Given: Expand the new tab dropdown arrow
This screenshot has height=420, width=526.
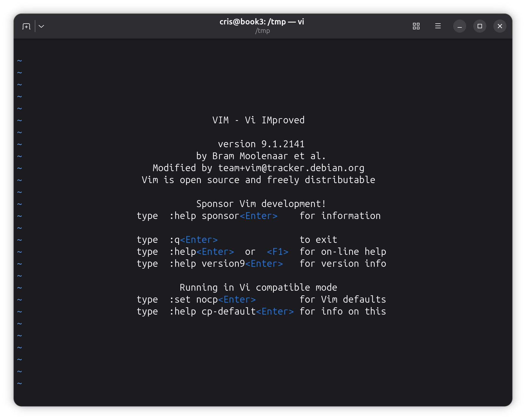Looking at the screenshot, I should pos(41,26).
